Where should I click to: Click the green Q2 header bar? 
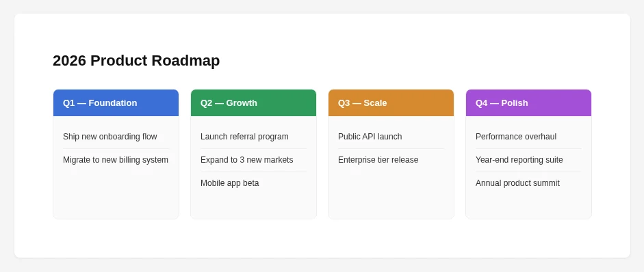(253, 103)
